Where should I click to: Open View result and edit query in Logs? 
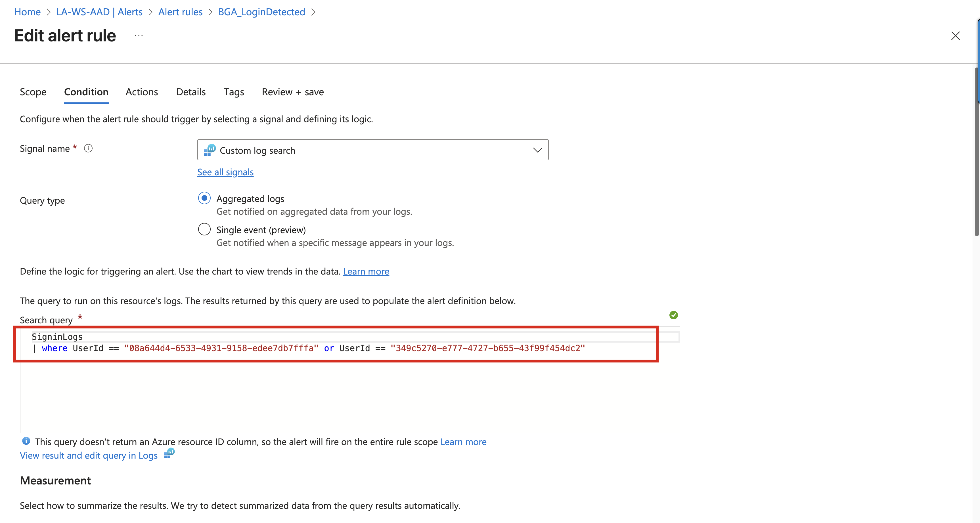(89, 455)
